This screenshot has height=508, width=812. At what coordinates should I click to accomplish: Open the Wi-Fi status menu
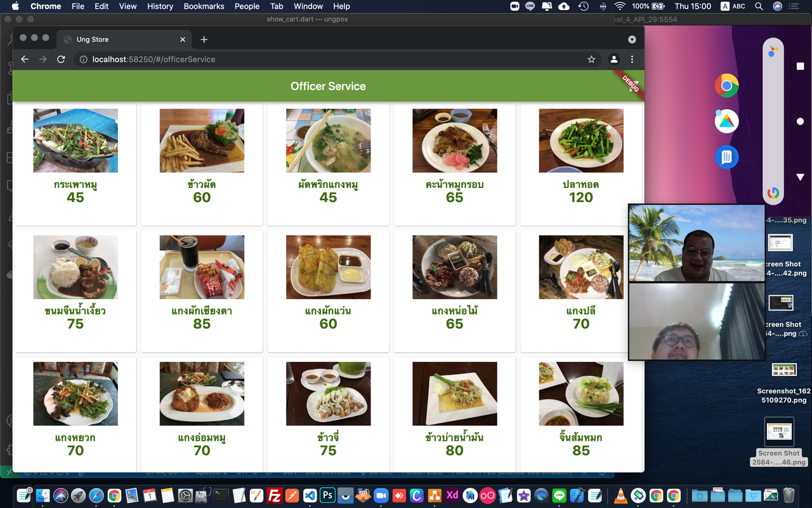pyautogui.click(x=619, y=6)
